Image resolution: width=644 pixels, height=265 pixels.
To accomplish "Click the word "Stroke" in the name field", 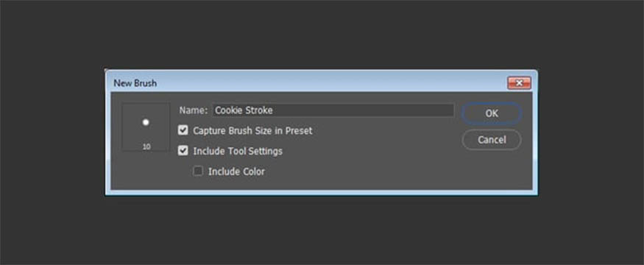I will tap(258, 110).
